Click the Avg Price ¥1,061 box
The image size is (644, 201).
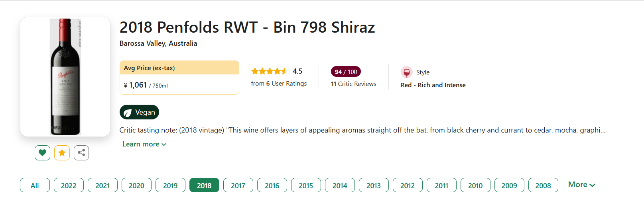point(179,78)
